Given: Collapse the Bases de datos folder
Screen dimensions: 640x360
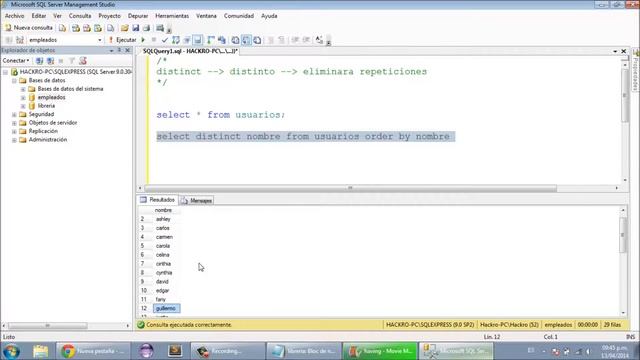Looking at the screenshot, I should point(14,80).
